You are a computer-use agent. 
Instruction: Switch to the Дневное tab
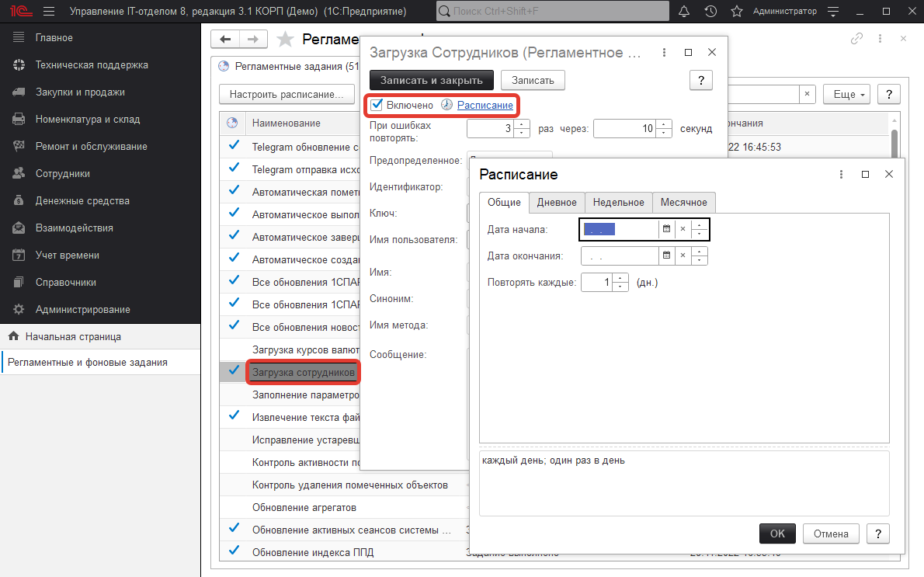557,203
